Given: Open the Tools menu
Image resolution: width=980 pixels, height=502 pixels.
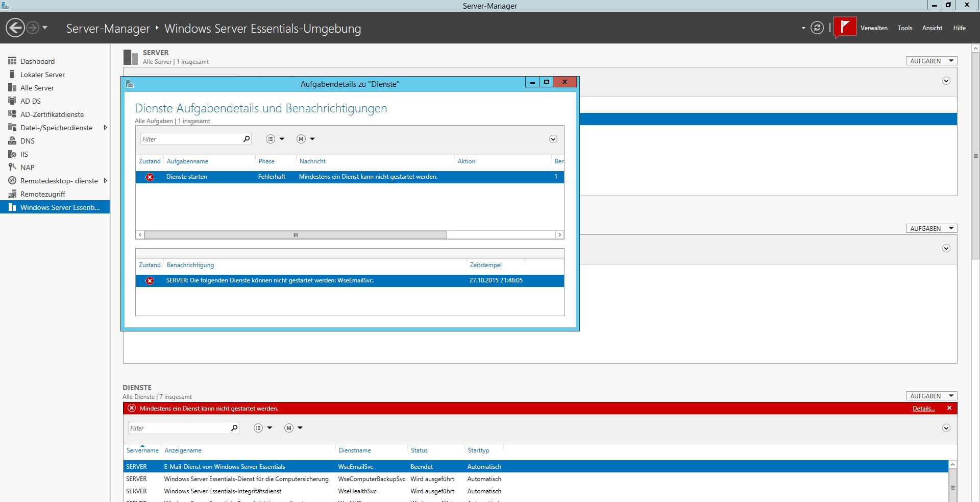Looking at the screenshot, I should 904,28.
